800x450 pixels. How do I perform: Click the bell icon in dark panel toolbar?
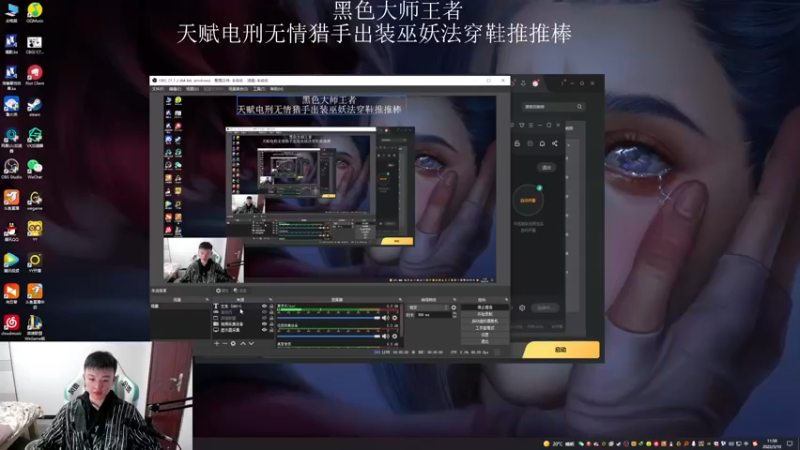pyautogui.click(x=542, y=143)
